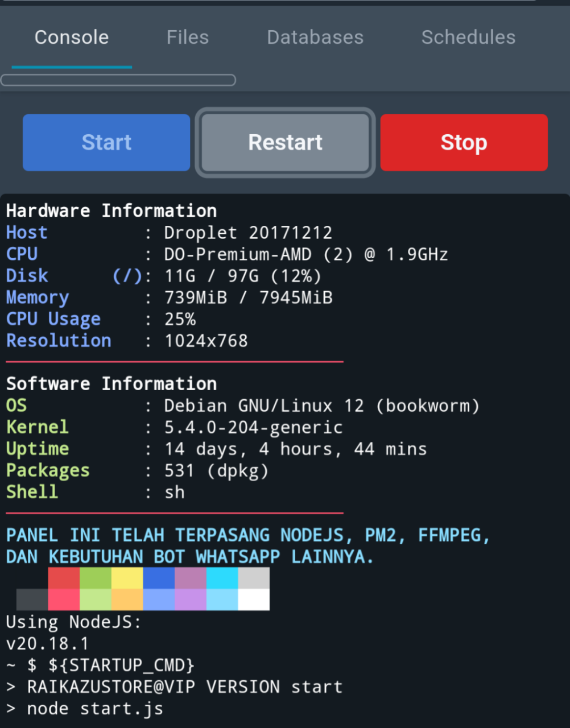
Task: Select the Schedules tab
Action: pyautogui.click(x=468, y=38)
